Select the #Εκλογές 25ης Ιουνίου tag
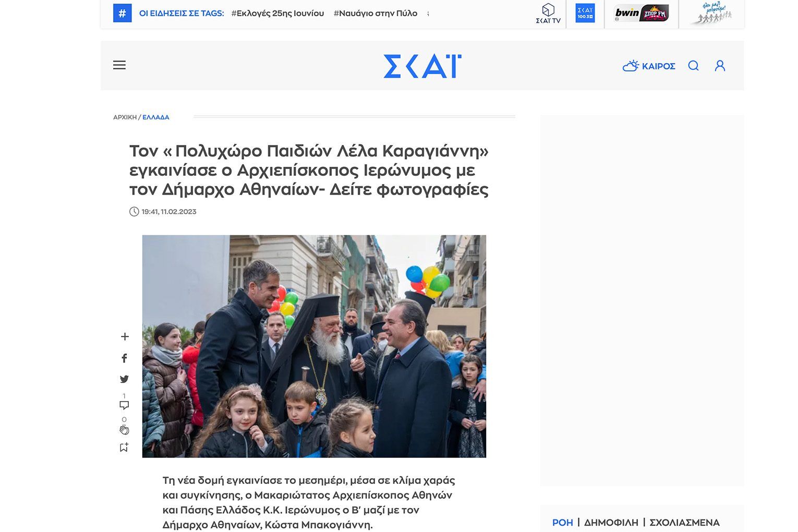The height and width of the screenshot is (532, 798). [x=277, y=14]
